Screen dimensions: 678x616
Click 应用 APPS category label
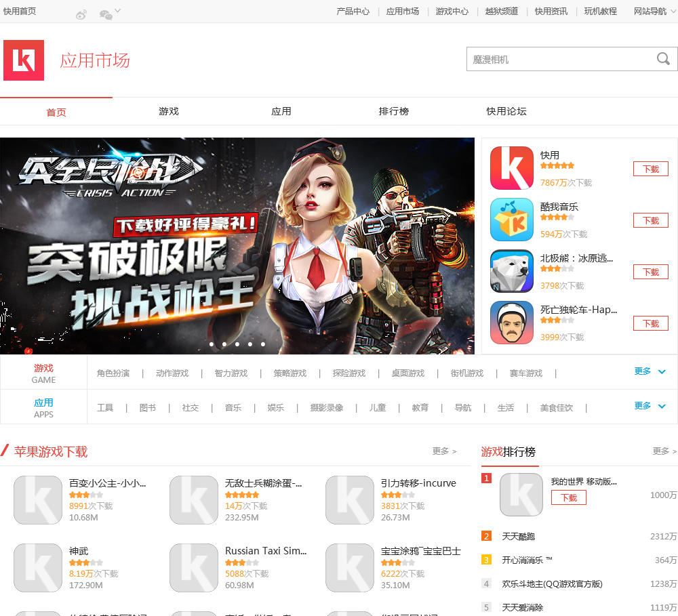tap(43, 408)
